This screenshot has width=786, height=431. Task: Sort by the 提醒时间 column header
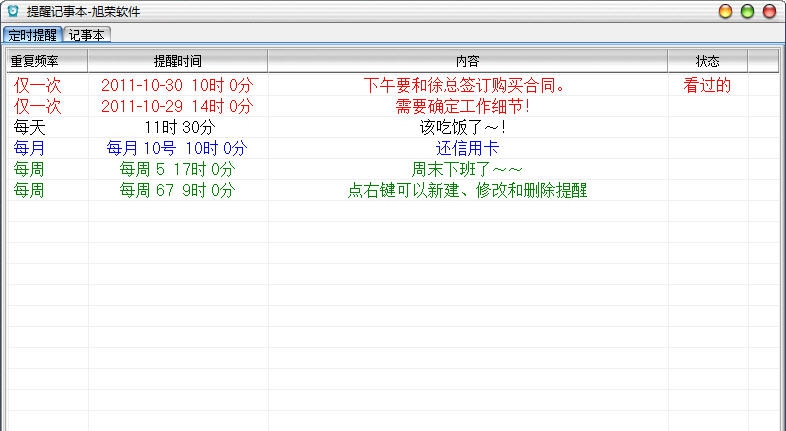(x=178, y=61)
